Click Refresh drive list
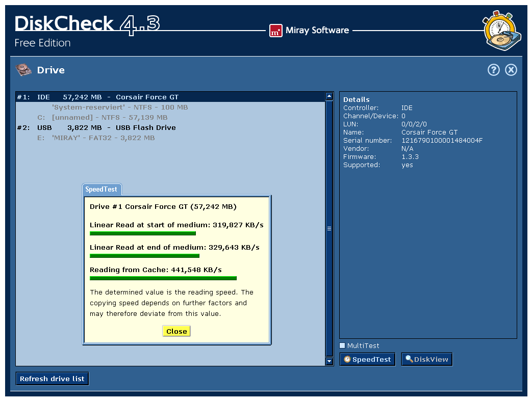Viewport: 532px width, 401px height. coord(52,379)
